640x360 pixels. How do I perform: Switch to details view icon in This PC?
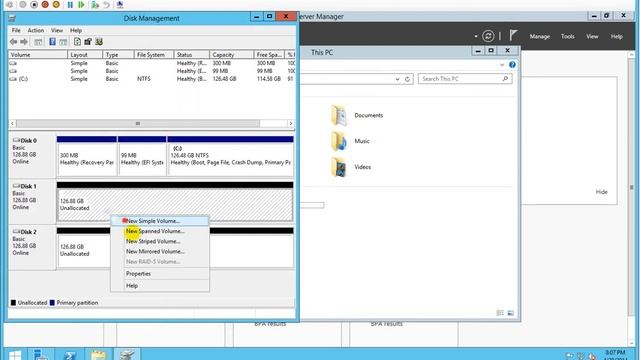500,313
